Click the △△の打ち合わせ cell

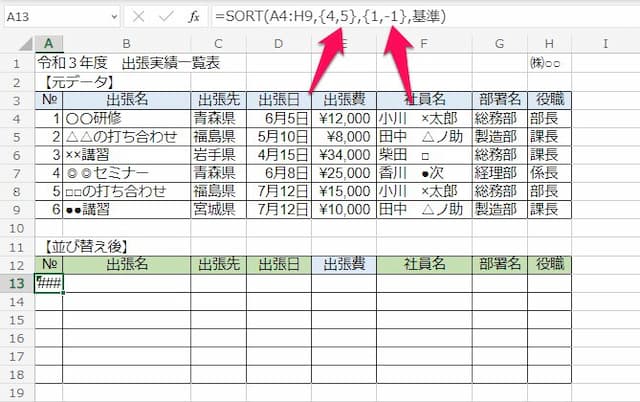(x=127, y=137)
